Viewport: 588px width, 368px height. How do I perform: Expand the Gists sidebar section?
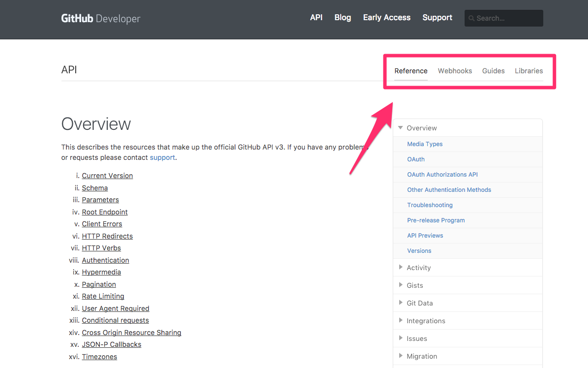pyautogui.click(x=468, y=285)
